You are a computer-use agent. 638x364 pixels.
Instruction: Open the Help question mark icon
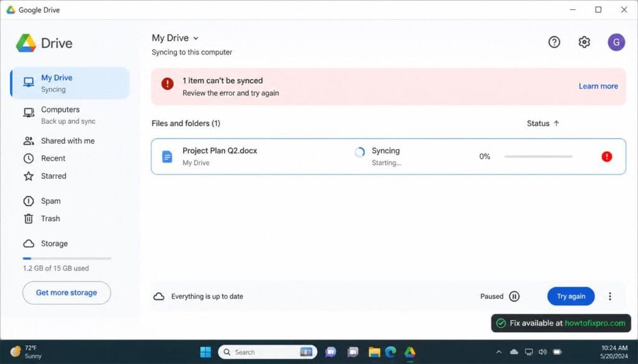[x=554, y=42]
